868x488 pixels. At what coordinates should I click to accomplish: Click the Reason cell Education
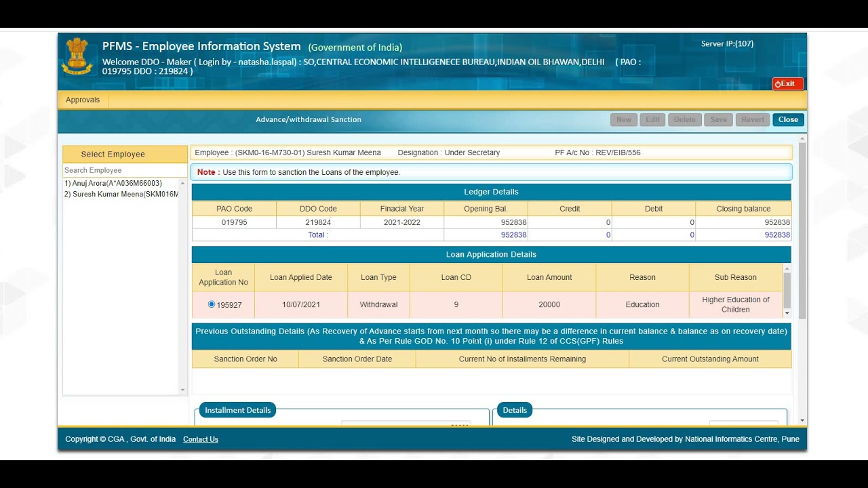(642, 304)
